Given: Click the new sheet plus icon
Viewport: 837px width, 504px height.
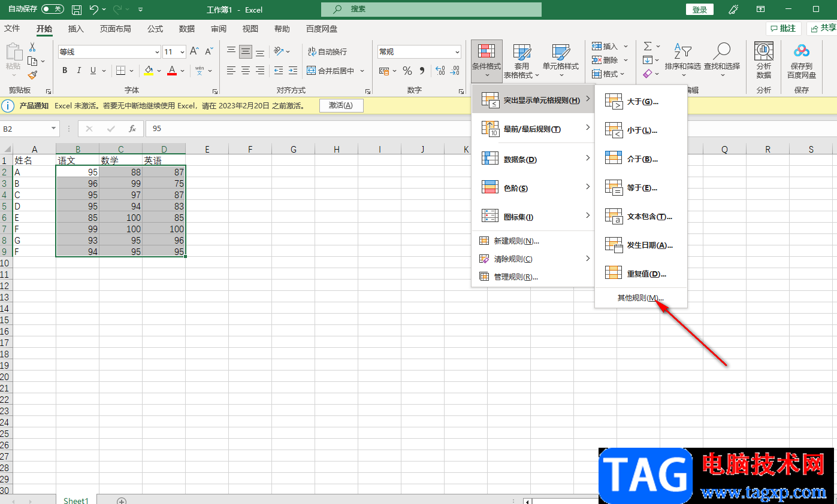Looking at the screenshot, I should tap(122, 500).
